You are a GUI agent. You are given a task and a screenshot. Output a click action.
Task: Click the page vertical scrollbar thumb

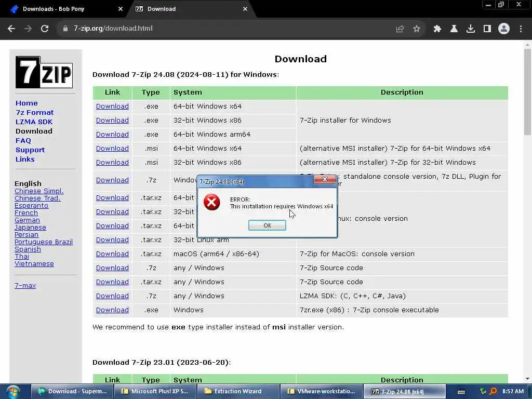click(x=527, y=91)
